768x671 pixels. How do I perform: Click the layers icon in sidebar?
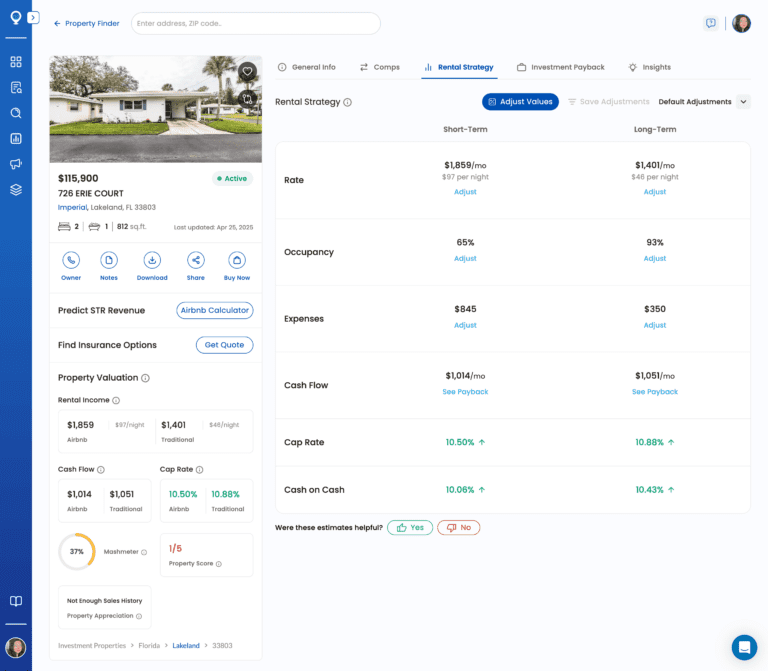point(16,190)
